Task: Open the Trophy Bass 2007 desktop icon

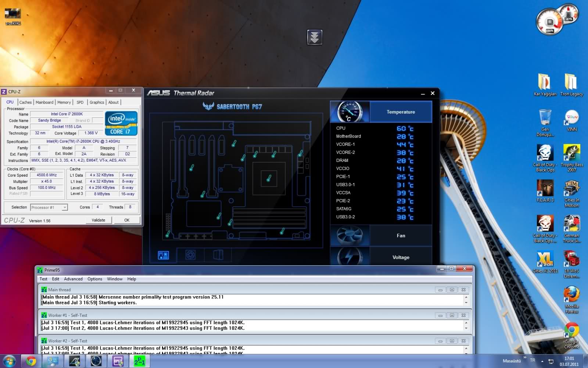Action: pos(571,158)
